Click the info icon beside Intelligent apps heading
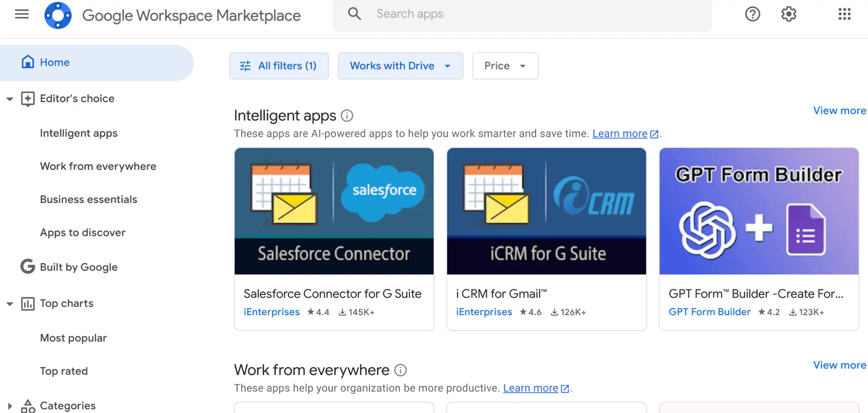 point(347,116)
